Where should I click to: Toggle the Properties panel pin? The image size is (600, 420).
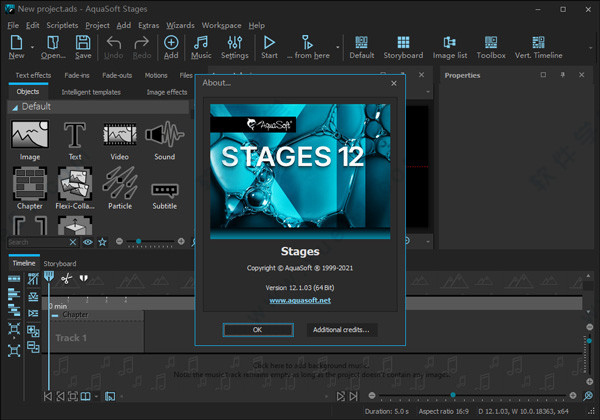562,75
